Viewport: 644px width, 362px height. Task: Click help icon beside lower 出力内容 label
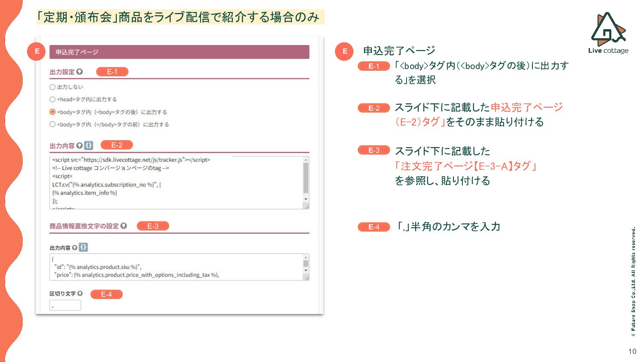pos(75,247)
